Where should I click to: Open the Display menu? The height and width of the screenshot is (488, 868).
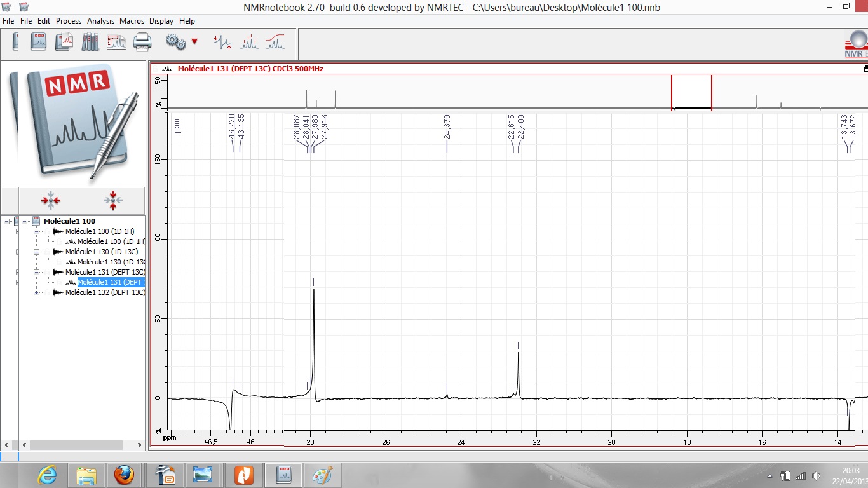[162, 21]
